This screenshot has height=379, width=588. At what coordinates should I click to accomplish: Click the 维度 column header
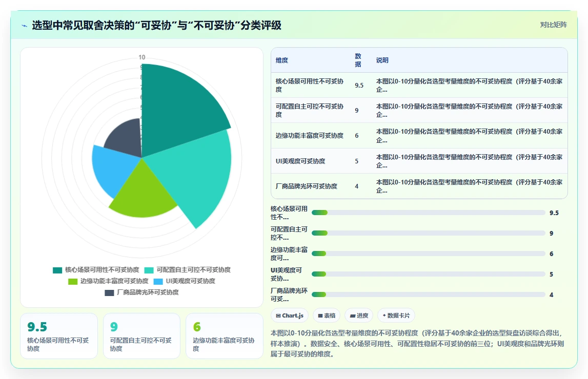click(x=282, y=60)
